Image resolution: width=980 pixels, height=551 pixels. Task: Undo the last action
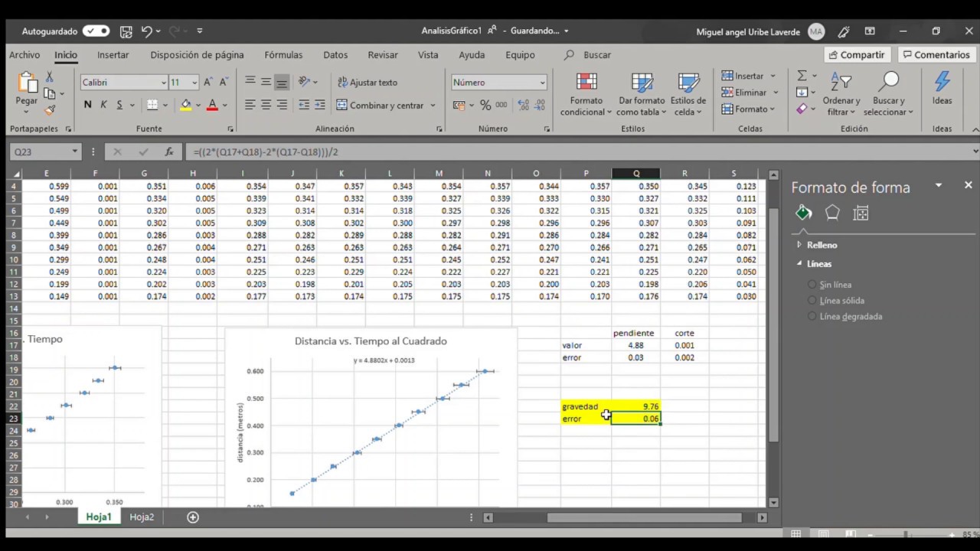[146, 31]
